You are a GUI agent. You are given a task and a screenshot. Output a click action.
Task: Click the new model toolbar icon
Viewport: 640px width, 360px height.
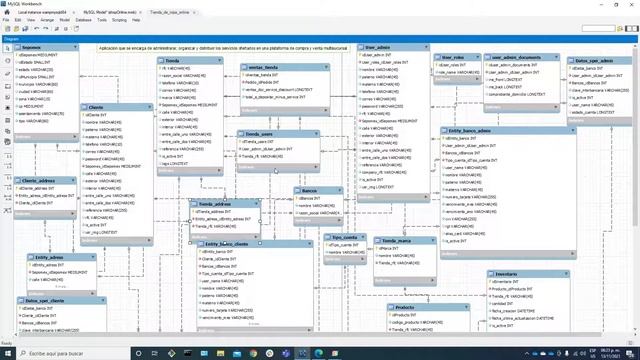coord(7,29)
